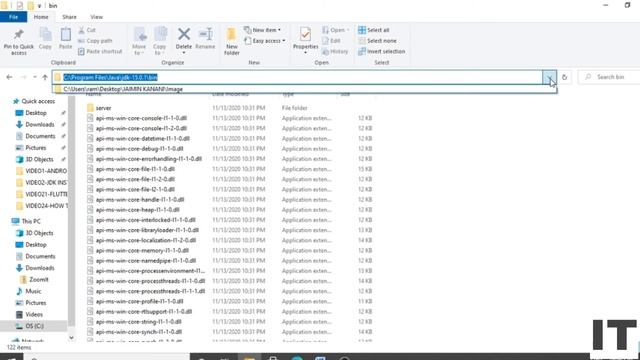Toggle the address bar history dropdown
The image size is (640, 360).
click(549, 77)
